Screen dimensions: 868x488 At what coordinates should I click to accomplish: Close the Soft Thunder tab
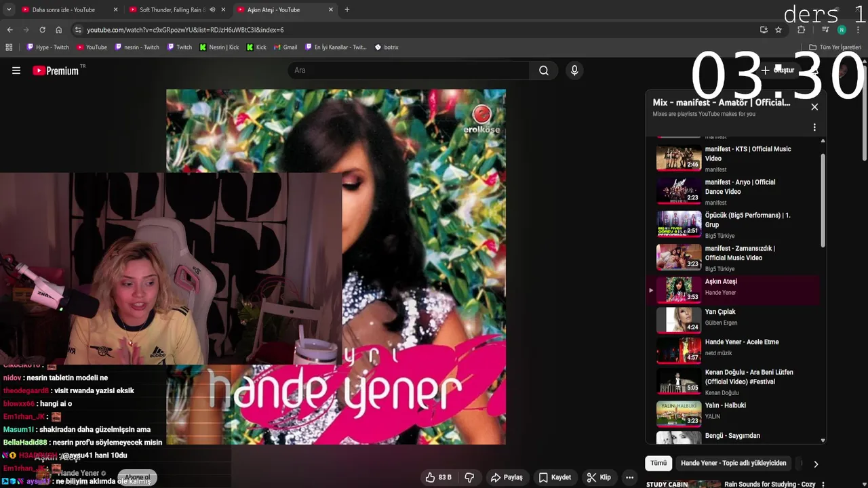[x=223, y=9]
